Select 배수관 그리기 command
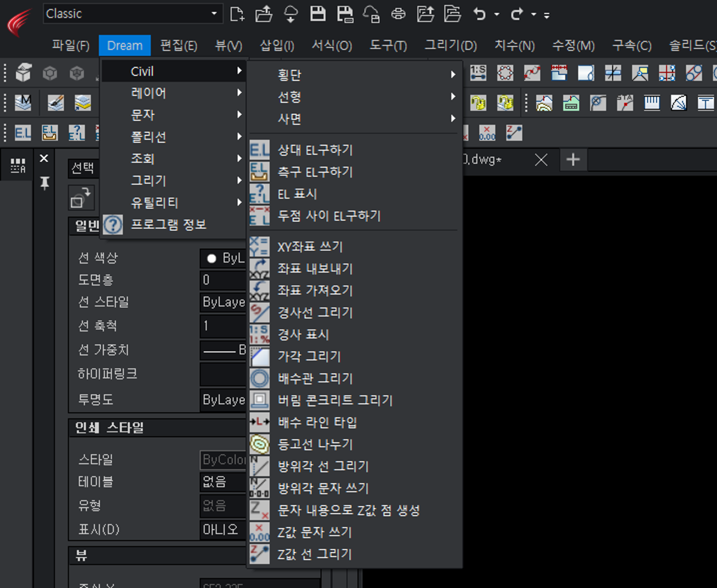Screen dimensions: 717x588 pyautogui.click(x=354, y=379)
